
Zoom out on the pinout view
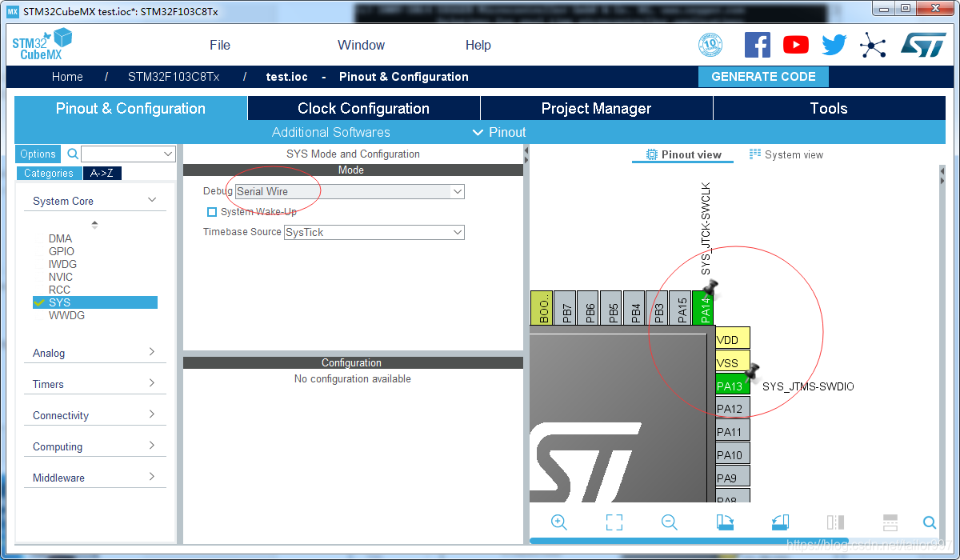(670, 522)
